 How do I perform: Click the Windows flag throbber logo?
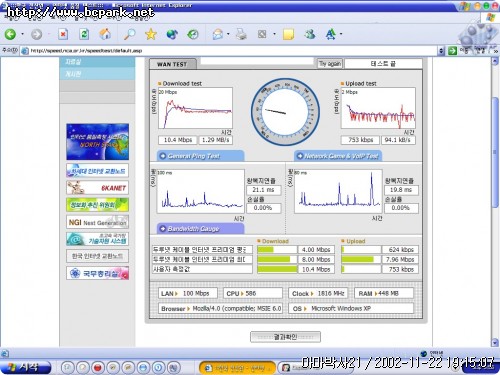(490, 18)
